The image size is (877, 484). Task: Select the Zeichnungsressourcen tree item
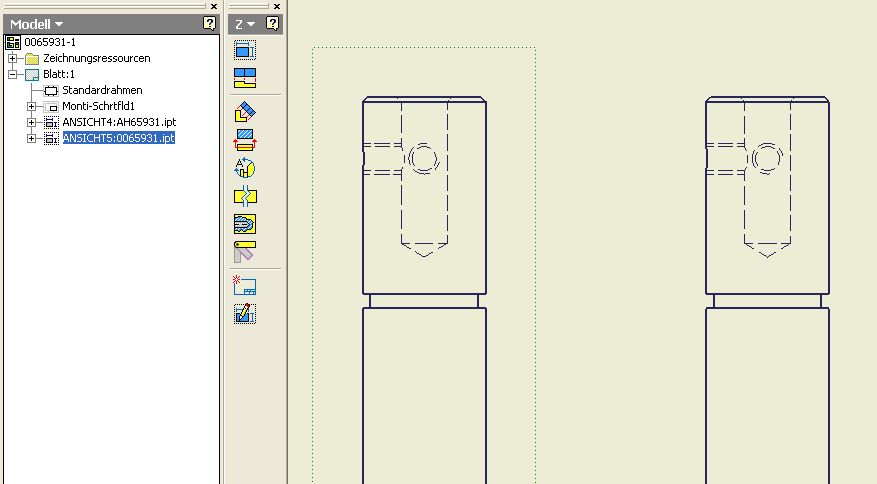point(97,58)
